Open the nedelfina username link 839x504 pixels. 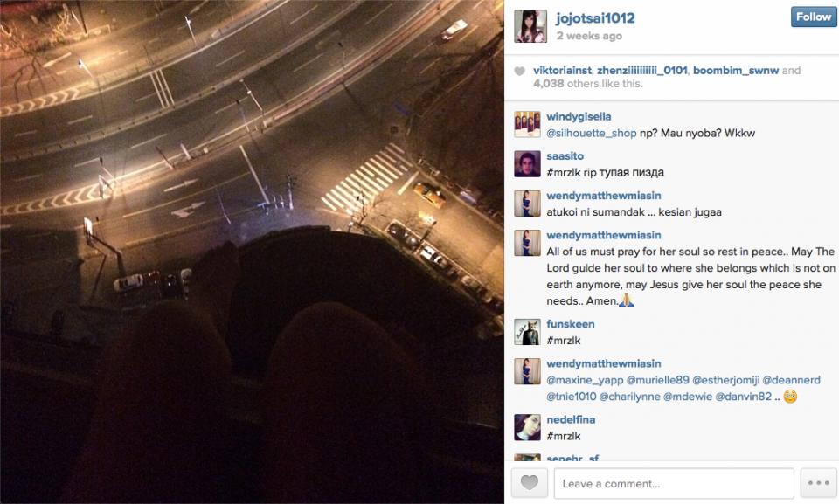point(571,420)
